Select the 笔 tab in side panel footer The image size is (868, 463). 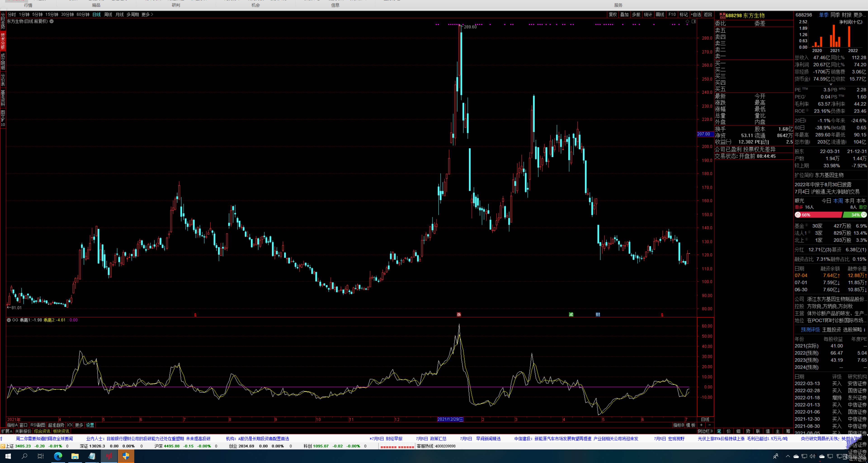click(x=719, y=431)
